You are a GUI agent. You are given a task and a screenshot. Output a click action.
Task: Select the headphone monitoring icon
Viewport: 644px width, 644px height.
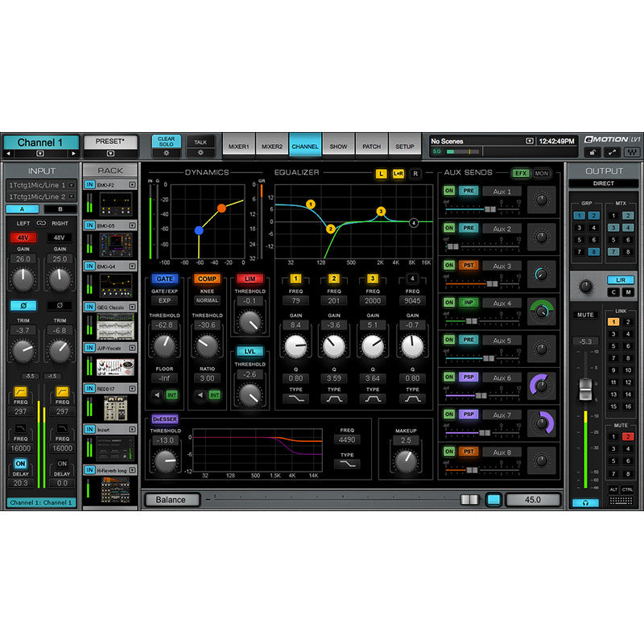[585, 502]
